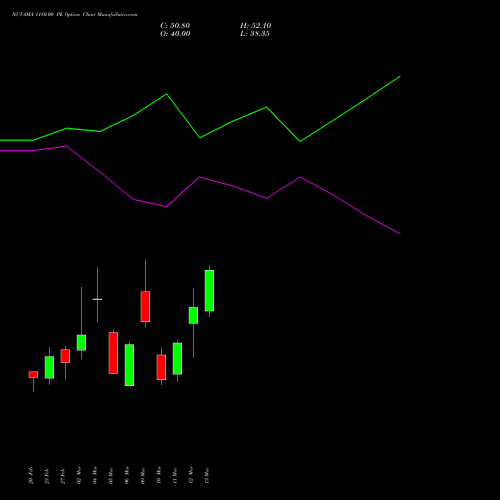The image size is (500, 500).
Task: Click the 02 Mar date label
Action: (79, 475)
